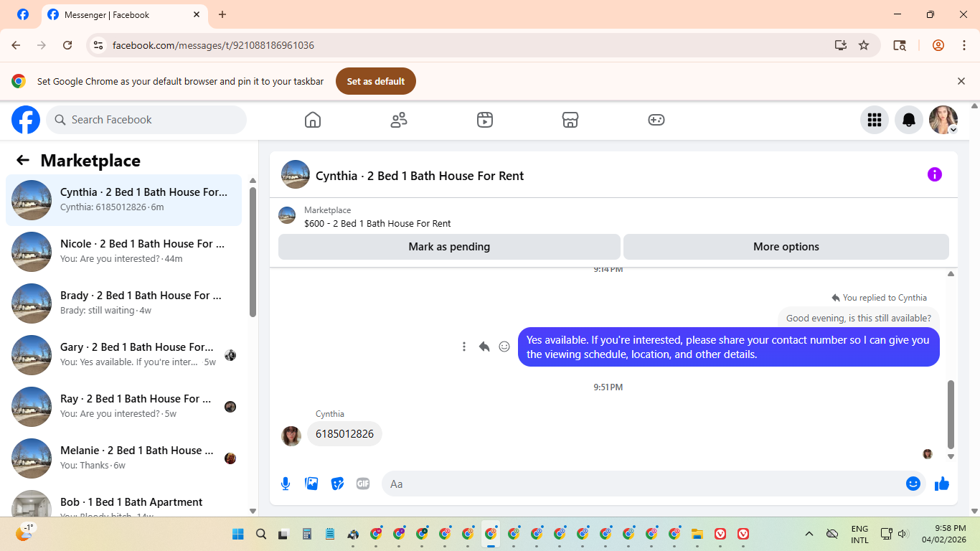The image size is (980, 551).
Task: Click site information icon in address bar
Action: pos(99,45)
